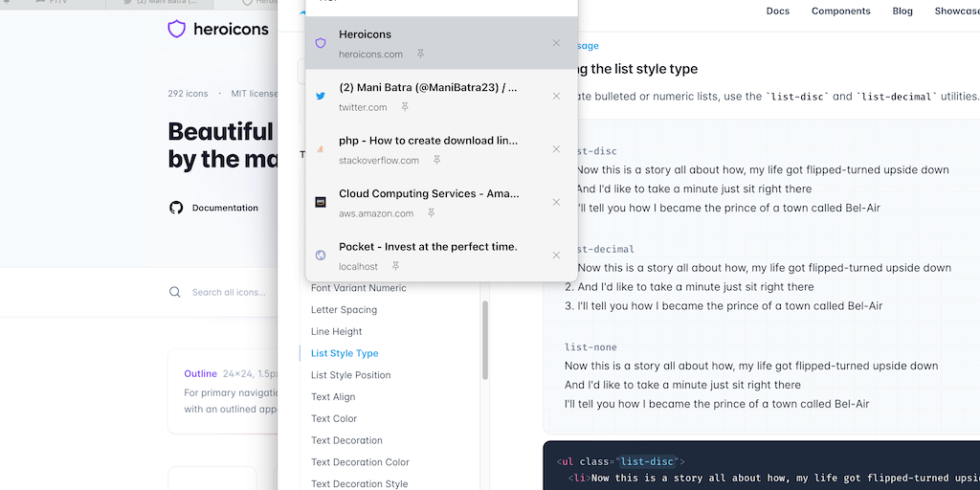980x490 pixels.
Task: Click the AWS favicon
Action: point(321,203)
